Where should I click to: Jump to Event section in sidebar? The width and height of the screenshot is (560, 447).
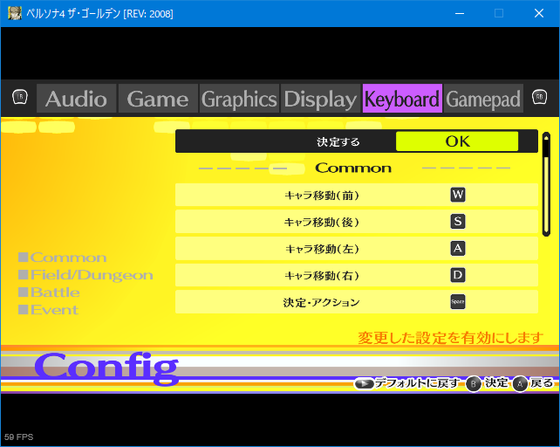(48, 310)
